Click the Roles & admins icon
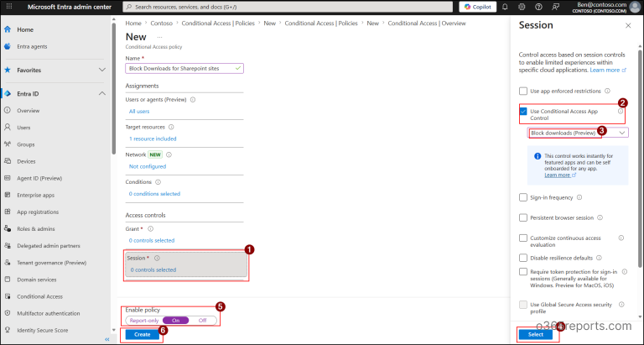Screen dimensions: 644x345 (x=8, y=228)
